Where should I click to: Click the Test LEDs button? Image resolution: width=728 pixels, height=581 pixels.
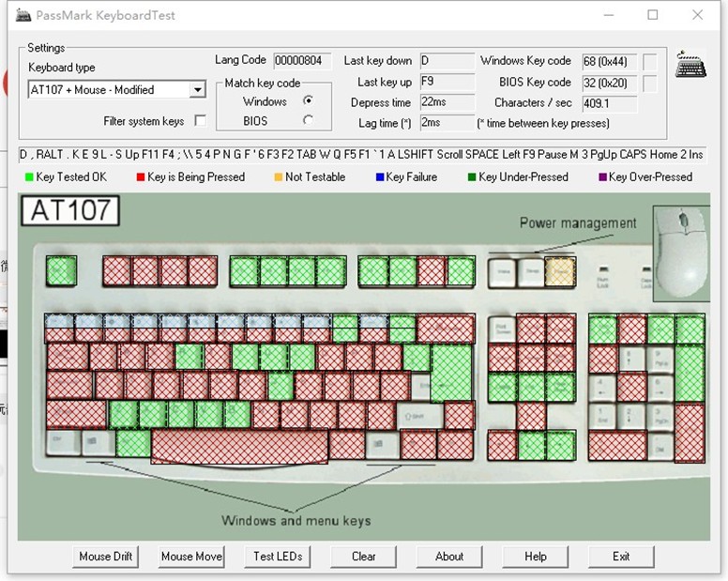[278, 557]
